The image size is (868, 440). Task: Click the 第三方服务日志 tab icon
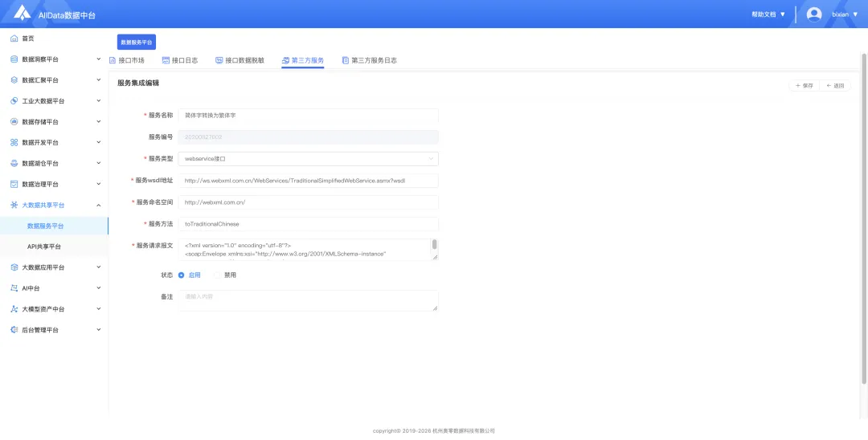[346, 60]
